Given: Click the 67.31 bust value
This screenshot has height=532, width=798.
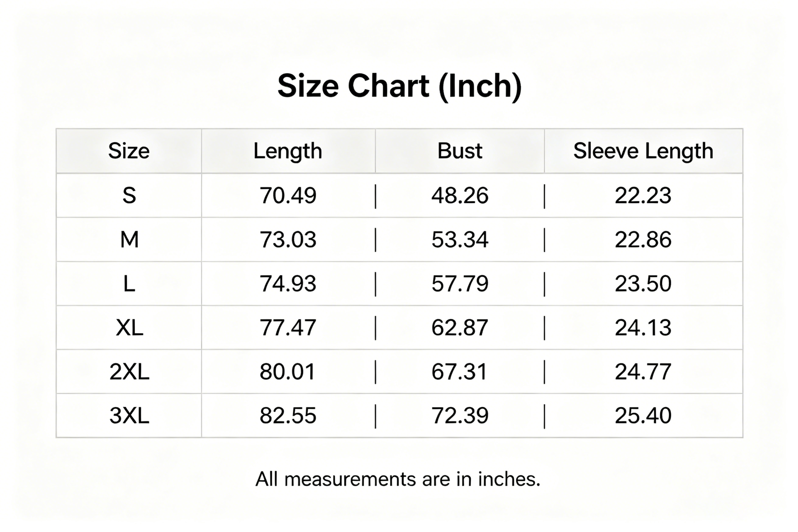Looking at the screenshot, I should pyautogui.click(x=459, y=372).
